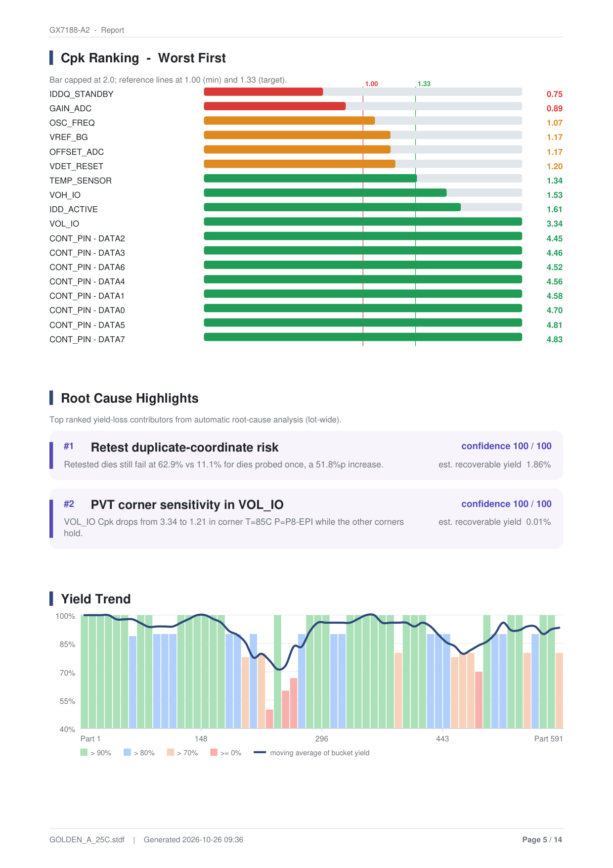Open the PVT corner sensitivity card
This screenshot has width=613, height=868.
click(x=306, y=518)
